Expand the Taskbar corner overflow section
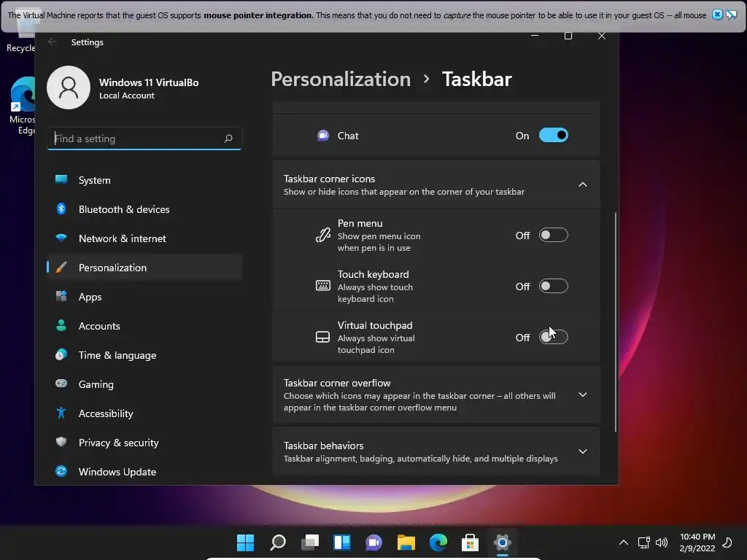The image size is (747, 560). tap(582, 394)
